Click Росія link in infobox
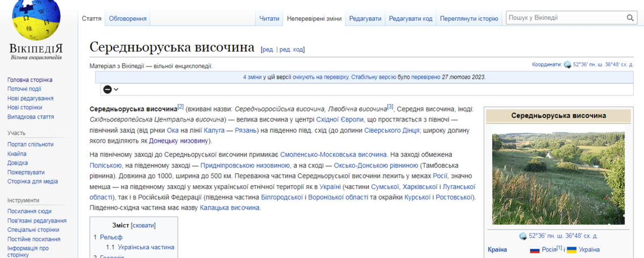The width and height of the screenshot is (644, 258). click(549, 250)
